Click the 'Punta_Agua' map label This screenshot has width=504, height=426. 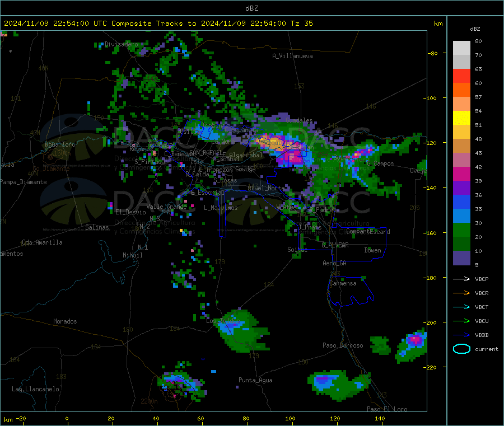pos(255,380)
